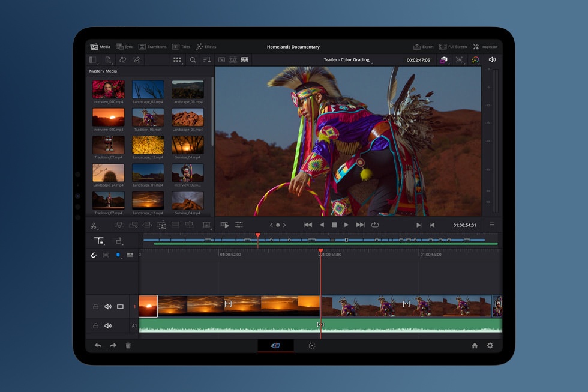Toggle lock on video track 1

(95, 307)
